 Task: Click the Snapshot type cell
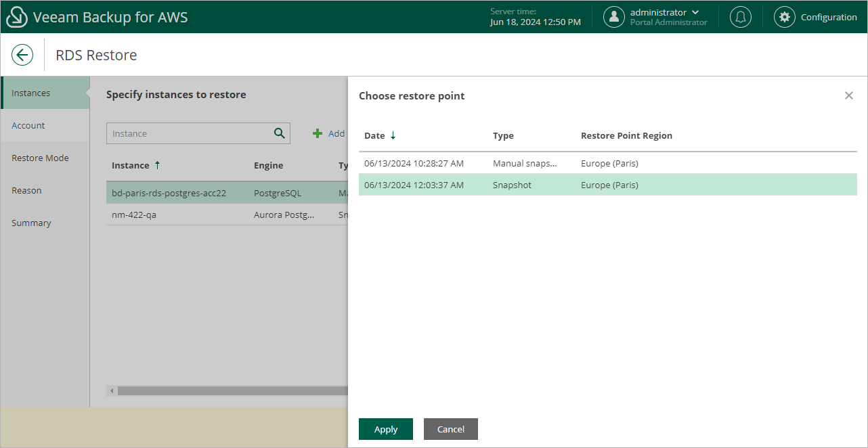click(512, 185)
